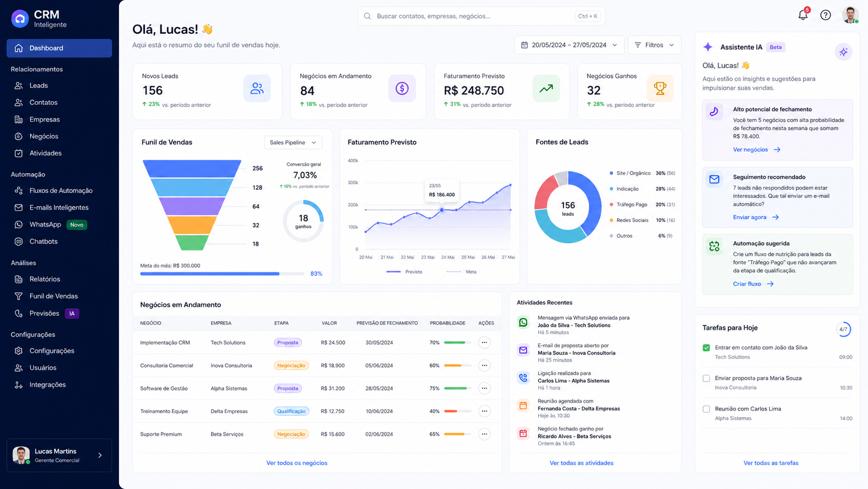Click the search magnifier icon
The height and width of the screenshot is (489, 868).
pyautogui.click(x=368, y=16)
